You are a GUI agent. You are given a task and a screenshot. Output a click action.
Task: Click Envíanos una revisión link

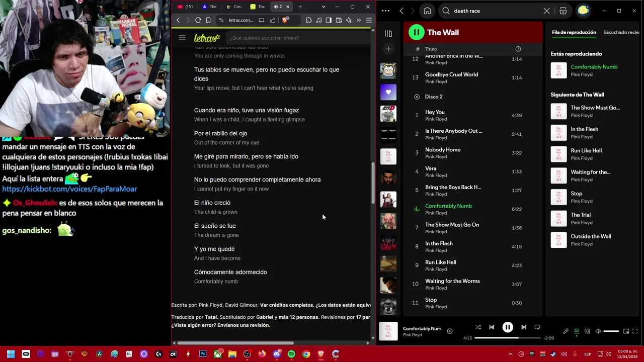(x=244, y=325)
